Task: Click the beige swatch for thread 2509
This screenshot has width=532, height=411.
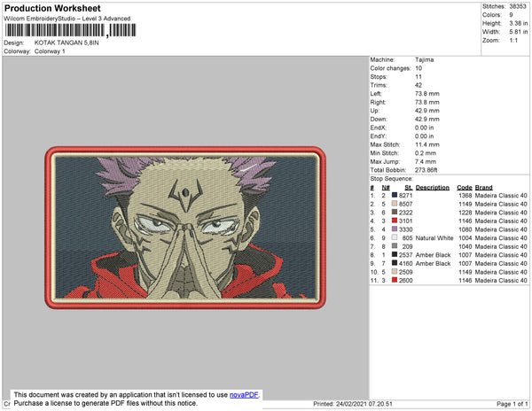Action: (395, 271)
